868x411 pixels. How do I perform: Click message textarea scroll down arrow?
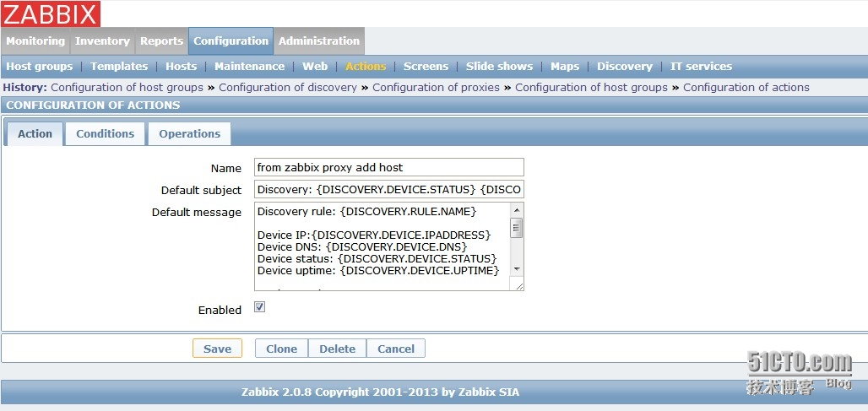coord(517,269)
